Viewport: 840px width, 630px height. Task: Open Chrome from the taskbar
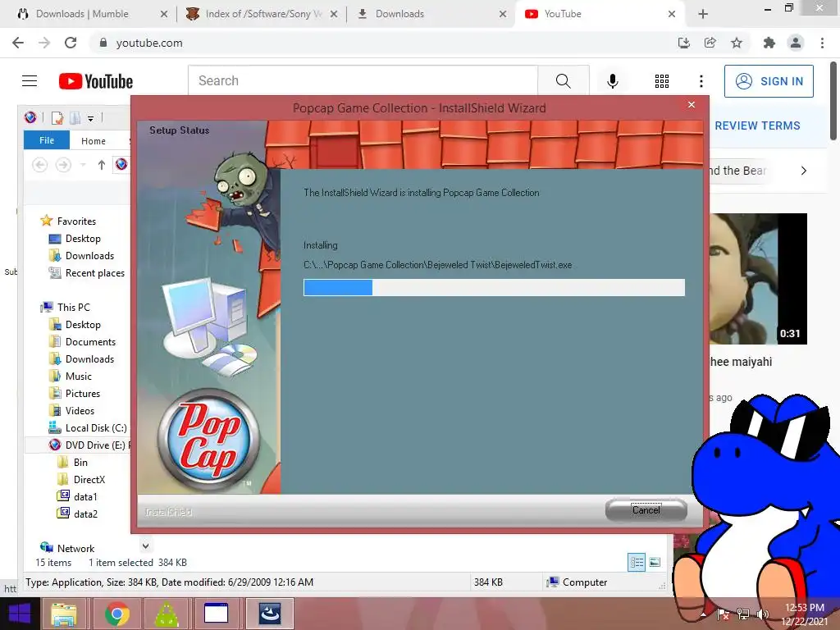pyautogui.click(x=116, y=614)
